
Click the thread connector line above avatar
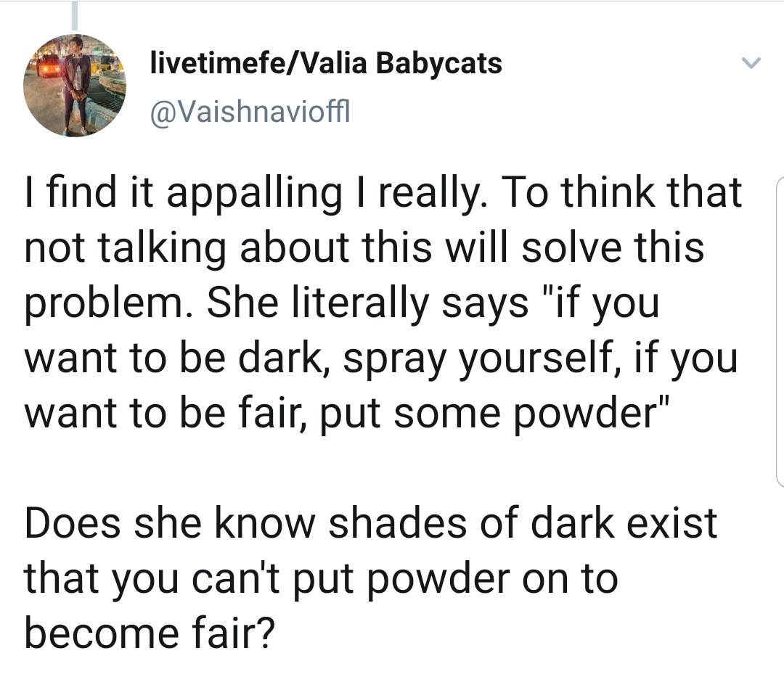pyautogui.click(x=75, y=15)
